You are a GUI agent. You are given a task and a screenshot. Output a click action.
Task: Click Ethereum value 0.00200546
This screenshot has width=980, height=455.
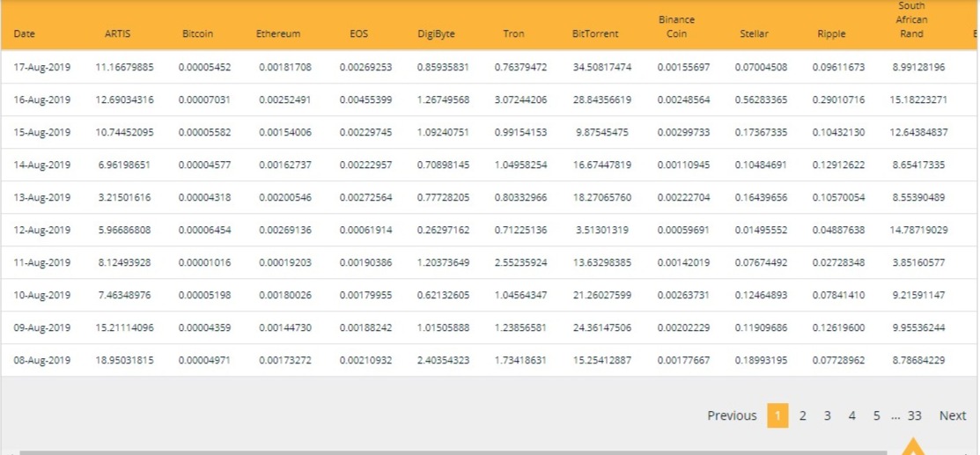(285, 197)
